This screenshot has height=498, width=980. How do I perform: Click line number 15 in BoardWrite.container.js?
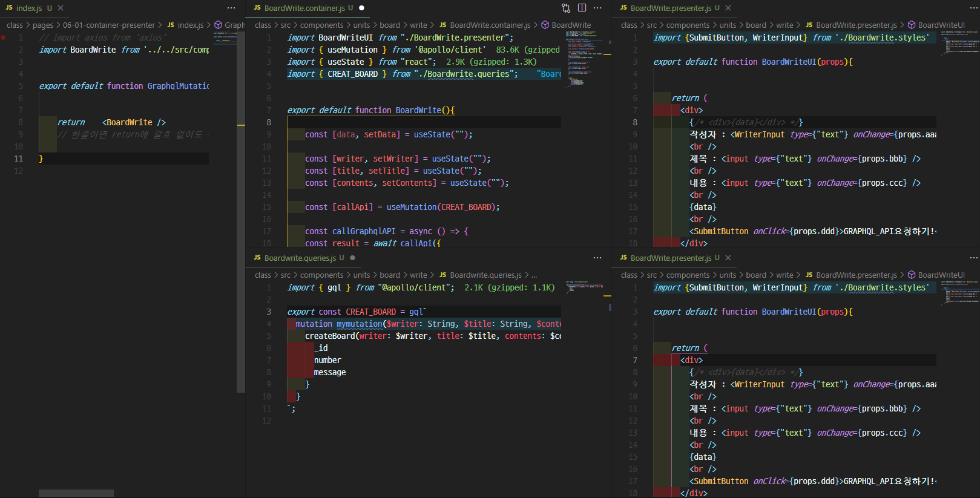tap(267, 207)
